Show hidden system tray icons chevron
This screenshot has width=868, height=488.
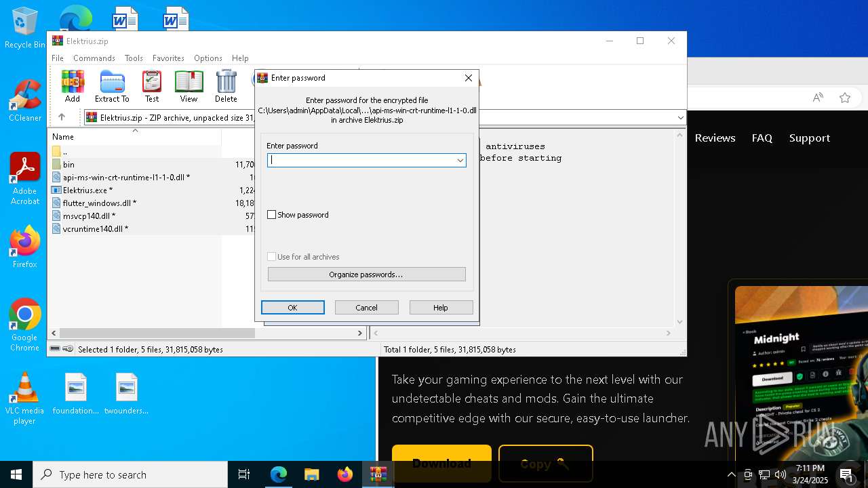pos(731,474)
